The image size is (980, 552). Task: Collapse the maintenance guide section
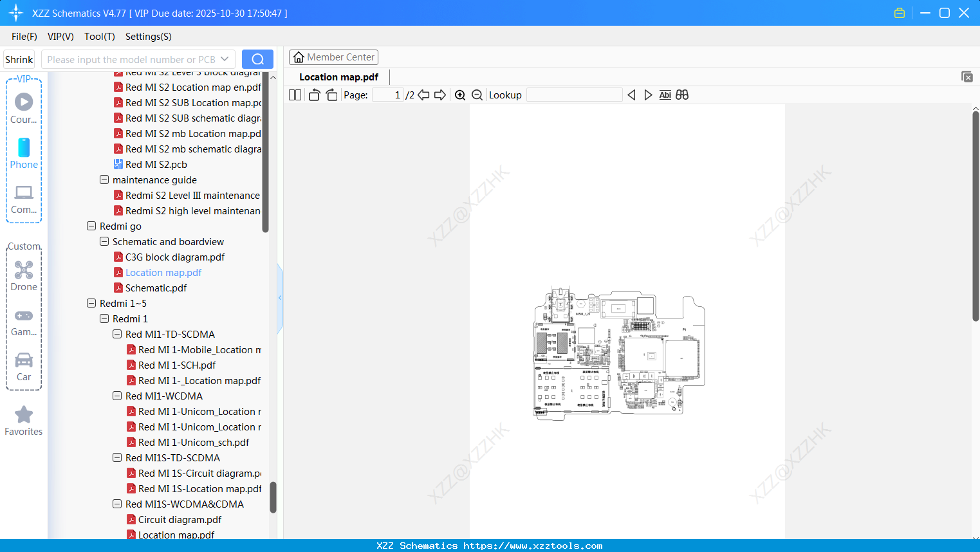[104, 179]
